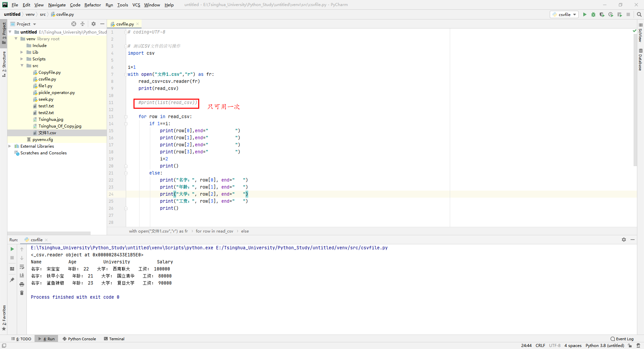Viewport: 644px width, 349px height.
Task: Select Tsinghua.jpg in the project tree
Action: tap(51, 119)
